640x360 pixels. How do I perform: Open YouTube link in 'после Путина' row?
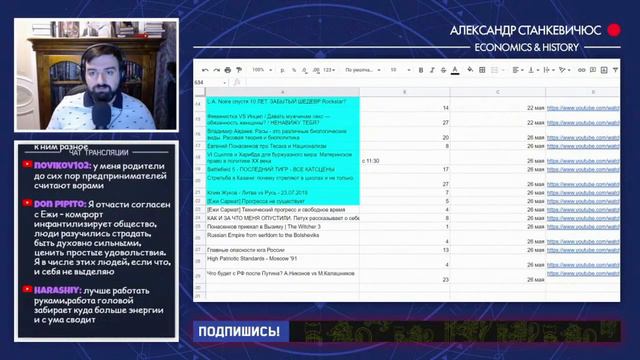[583, 273]
